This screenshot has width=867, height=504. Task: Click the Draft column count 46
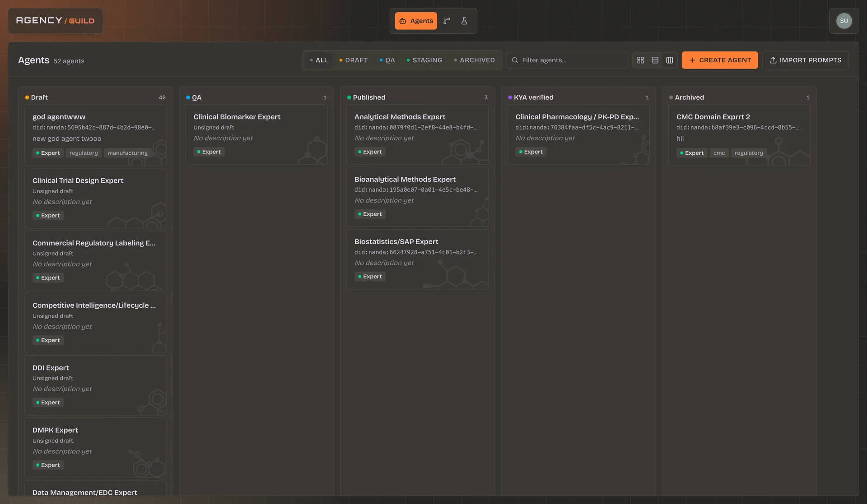[x=162, y=97]
